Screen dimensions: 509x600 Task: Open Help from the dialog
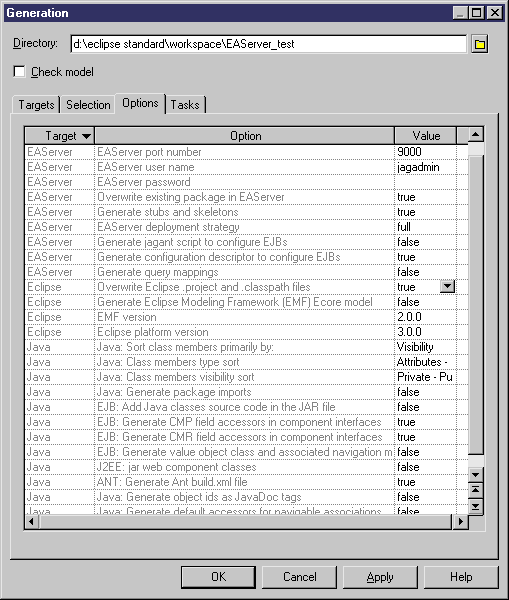[x=461, y=577]
